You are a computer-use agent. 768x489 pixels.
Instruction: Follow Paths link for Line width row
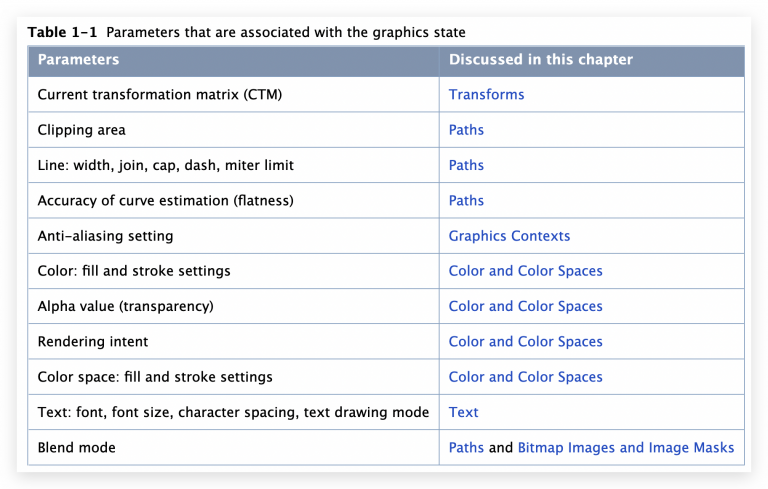(466, 165)
